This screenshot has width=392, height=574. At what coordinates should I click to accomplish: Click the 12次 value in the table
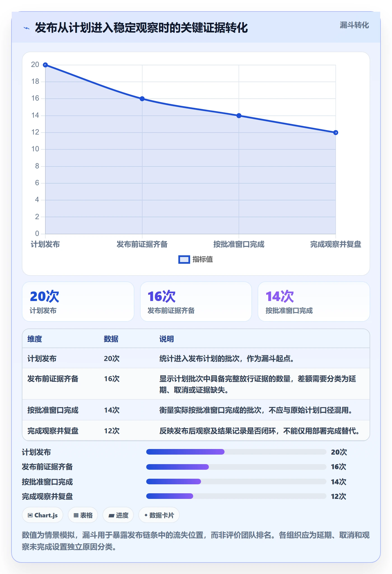(x=112, y=430)
